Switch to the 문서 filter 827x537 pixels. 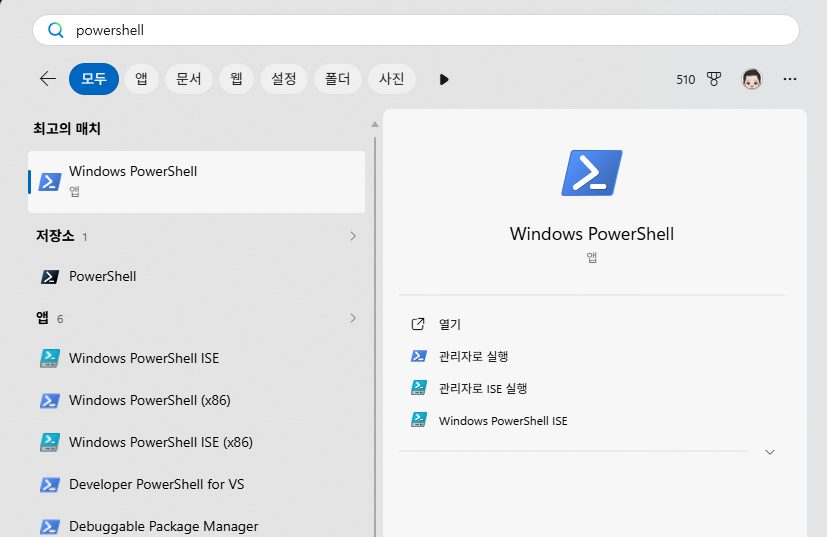(189, 79)
